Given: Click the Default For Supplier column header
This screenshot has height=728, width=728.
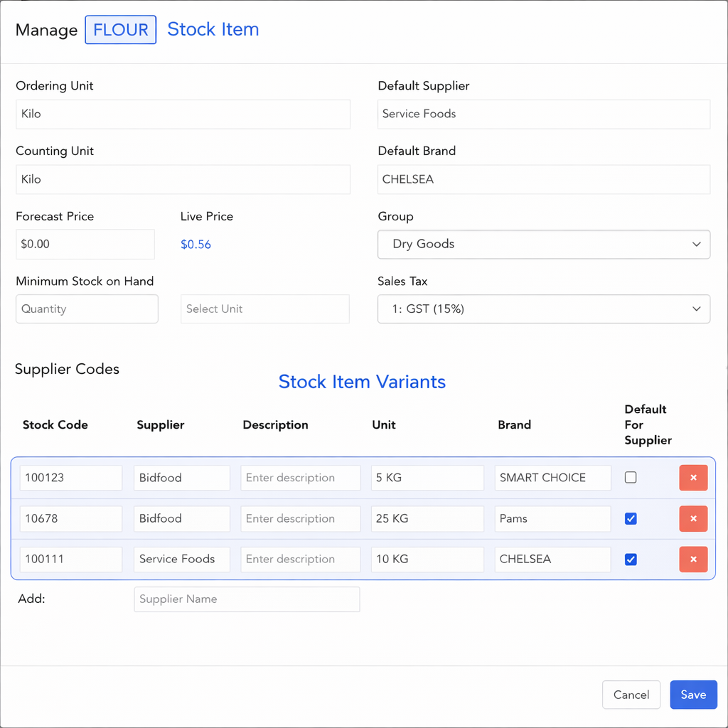Looking at the screenshot, I should [648, 425].
